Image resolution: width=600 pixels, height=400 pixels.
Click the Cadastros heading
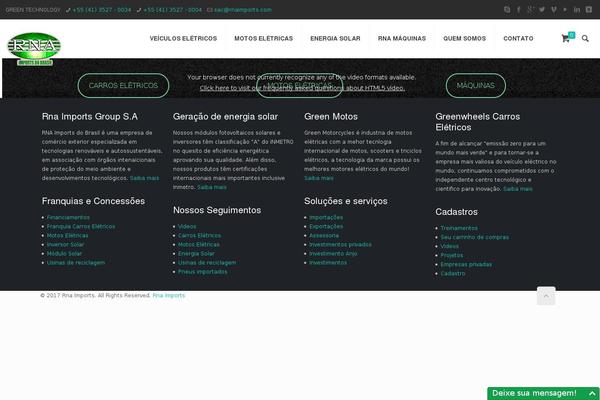coord(457,212)
